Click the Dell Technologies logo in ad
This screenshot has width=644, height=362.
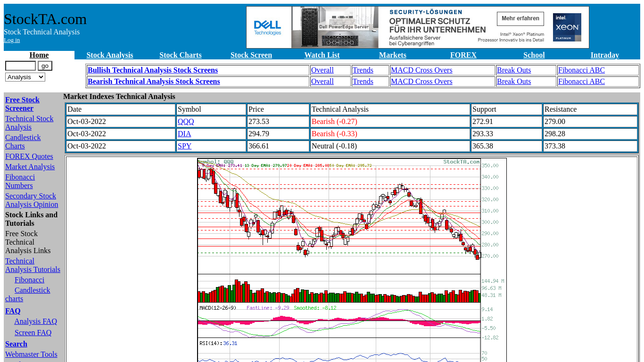tap(267, 27)
